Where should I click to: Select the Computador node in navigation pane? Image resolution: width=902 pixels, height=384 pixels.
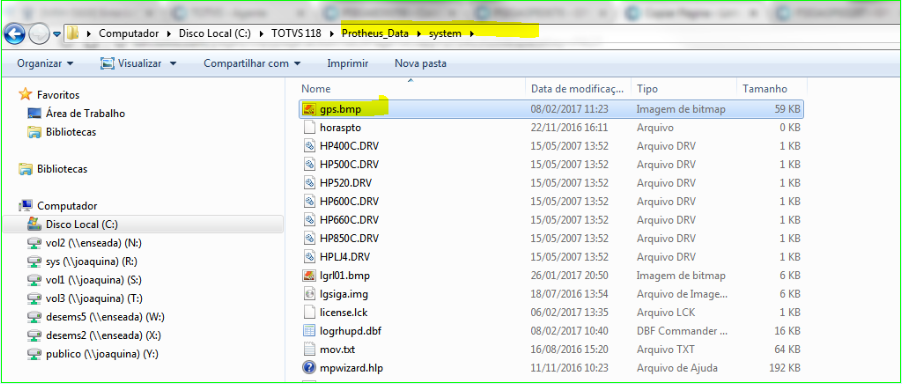(x=67, y=206)
